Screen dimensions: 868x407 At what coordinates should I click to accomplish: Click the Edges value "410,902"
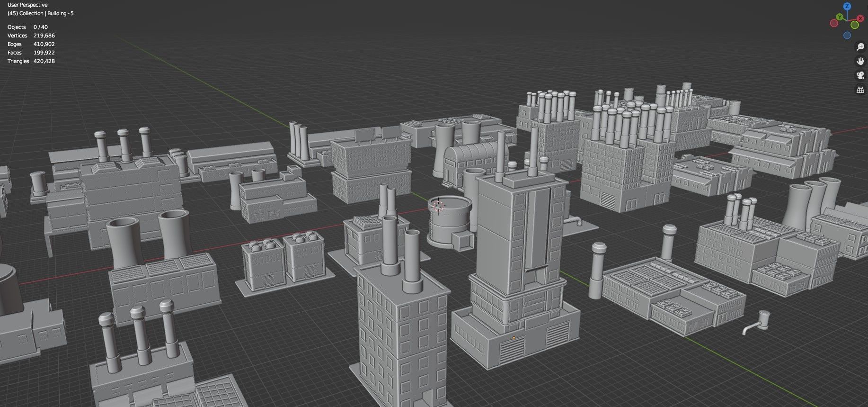pos(44,44)
